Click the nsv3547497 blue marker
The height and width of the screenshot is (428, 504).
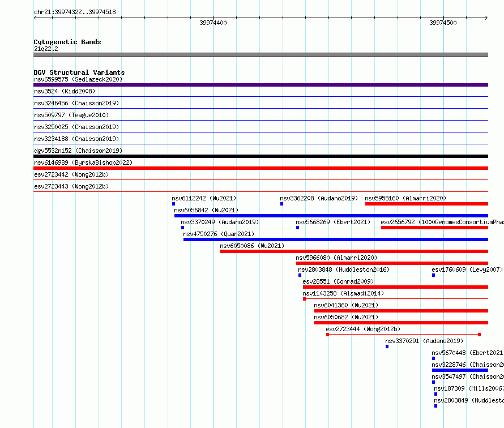click(434, 382)
